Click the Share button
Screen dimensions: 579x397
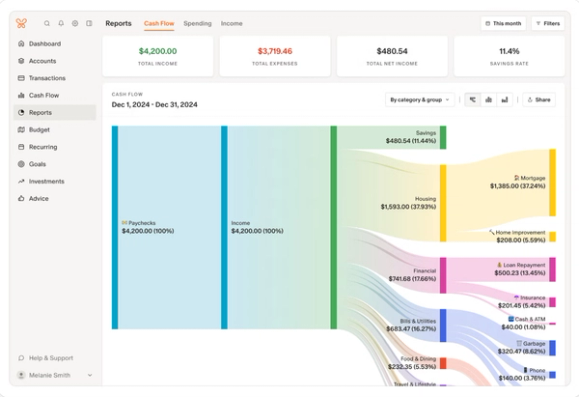539,100
